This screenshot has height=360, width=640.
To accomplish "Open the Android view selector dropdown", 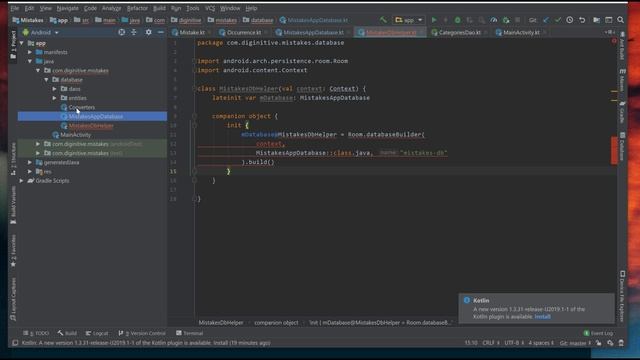I will click(x=41, y=32).
